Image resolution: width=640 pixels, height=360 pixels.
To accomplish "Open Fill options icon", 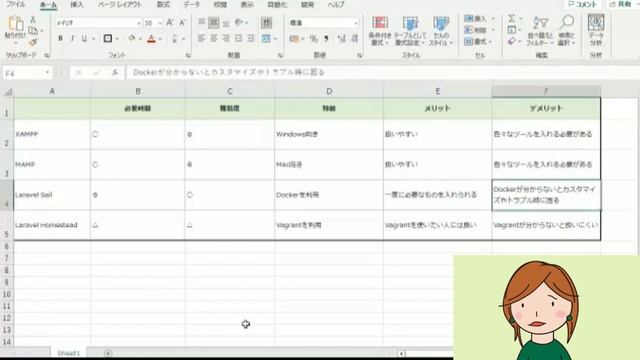I will [511, 30].
